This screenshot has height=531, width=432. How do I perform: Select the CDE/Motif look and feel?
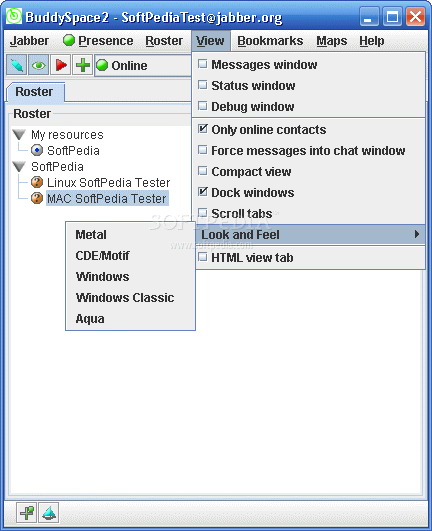tap(131, 256)
